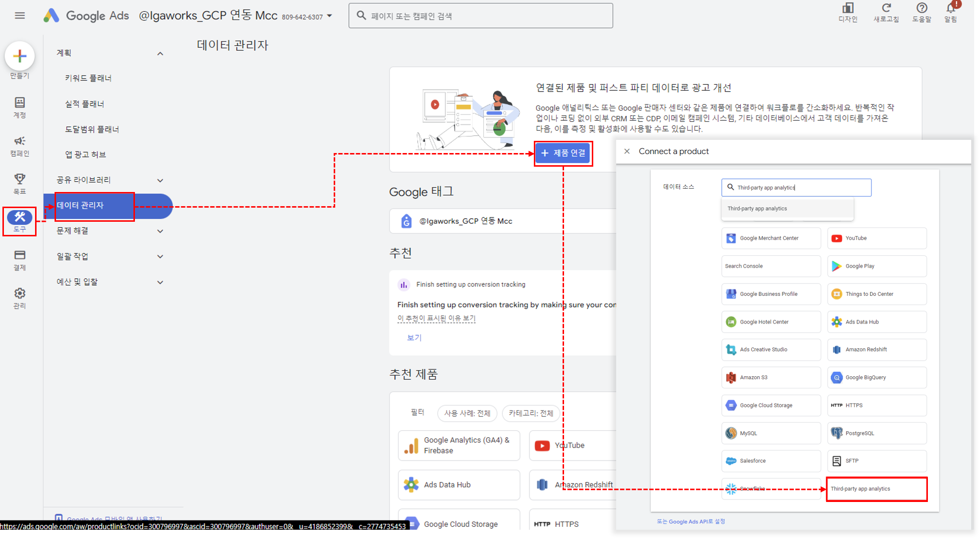Click the 제품 연결 button

click(563, 153)
